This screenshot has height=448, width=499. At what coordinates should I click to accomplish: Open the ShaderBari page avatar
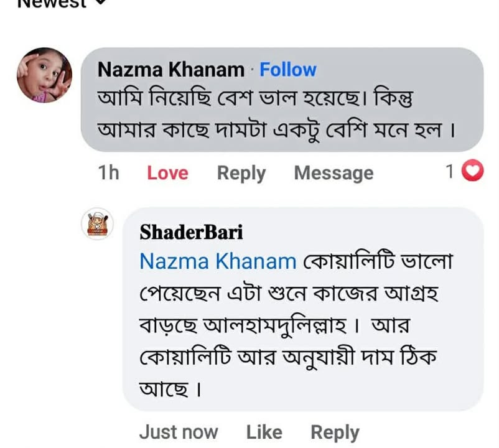(98, 225)
